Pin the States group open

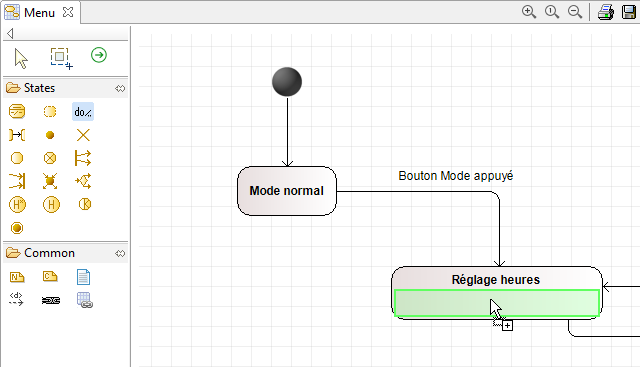point(120,88)
